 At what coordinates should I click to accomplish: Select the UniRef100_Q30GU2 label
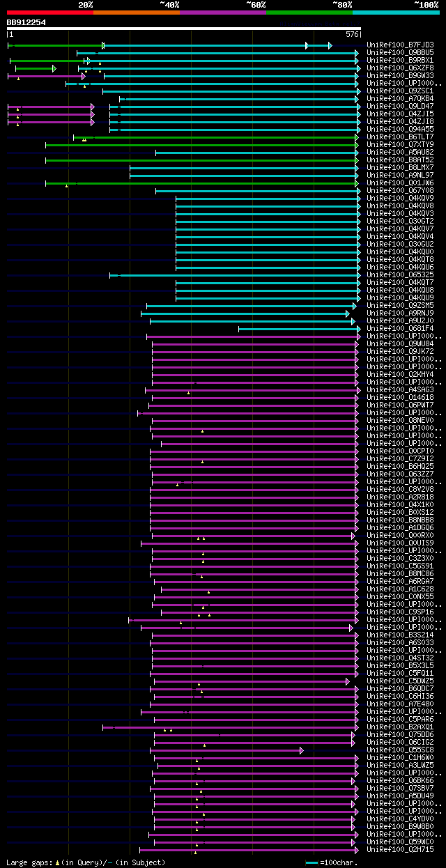click(x=400, y=244)
